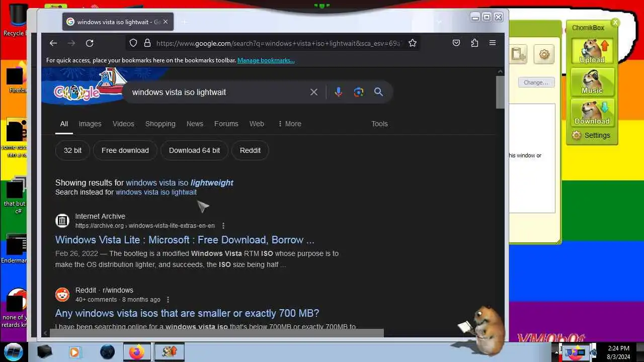Click gear icon in ChomikBox window

coord(544,54)
